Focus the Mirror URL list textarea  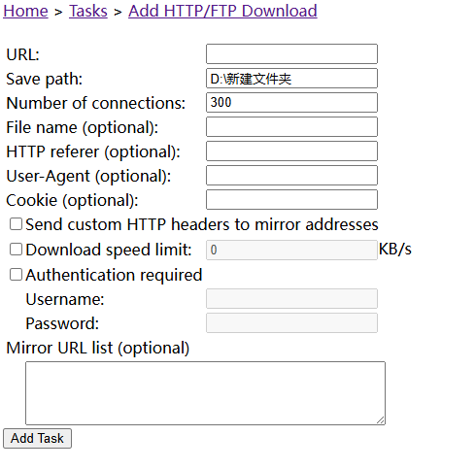[205, 393]
